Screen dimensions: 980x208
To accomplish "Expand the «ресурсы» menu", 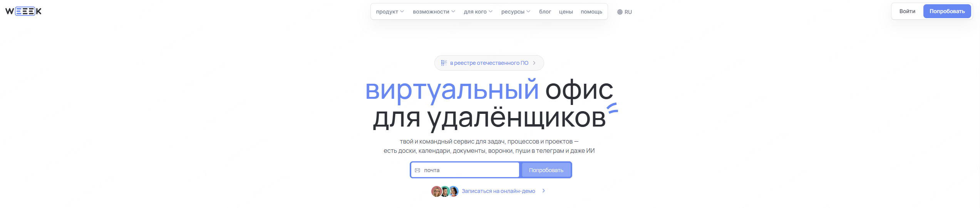I will coord(516,12).
